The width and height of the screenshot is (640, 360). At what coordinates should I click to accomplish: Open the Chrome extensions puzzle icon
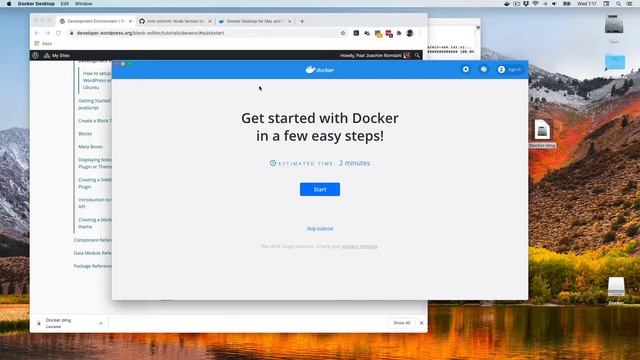tap(399, 33)
